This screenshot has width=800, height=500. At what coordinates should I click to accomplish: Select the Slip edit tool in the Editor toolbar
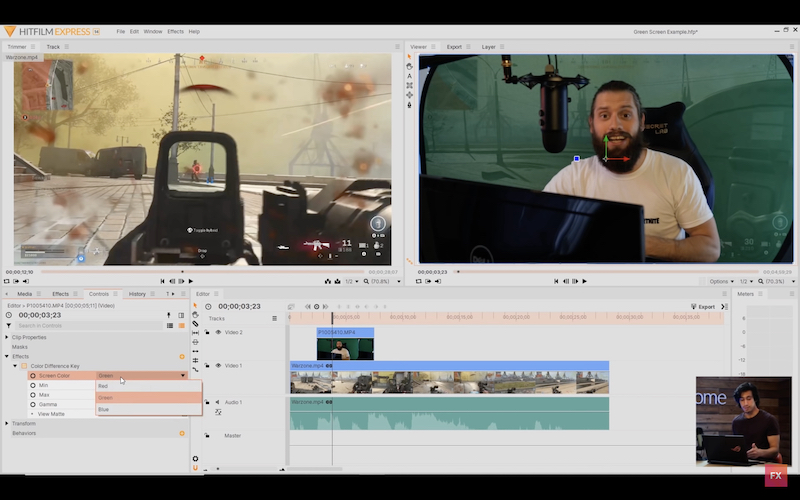point(195,333)
